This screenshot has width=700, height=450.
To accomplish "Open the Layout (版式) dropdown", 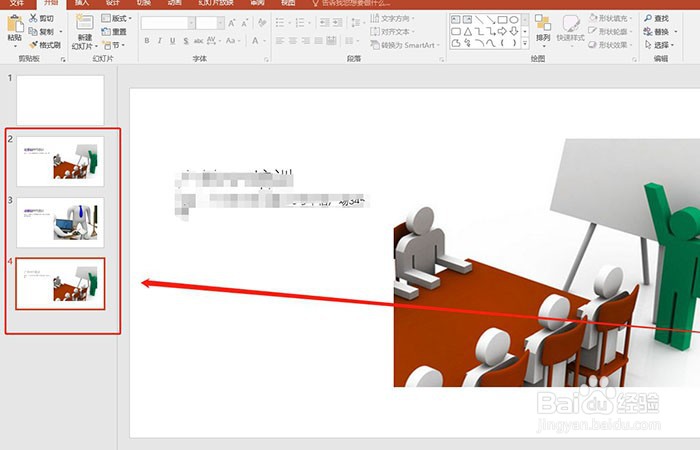I will click(x=117, y=18).
